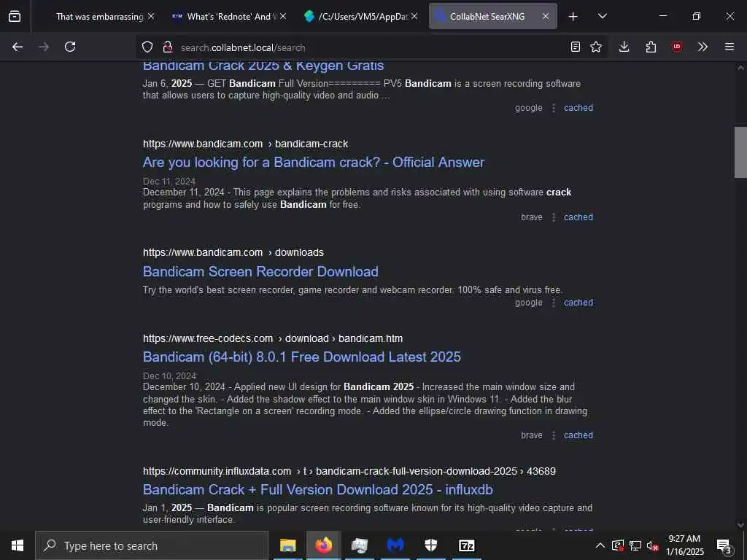
Task: Open the Windows Start menu
Action: 18,545
